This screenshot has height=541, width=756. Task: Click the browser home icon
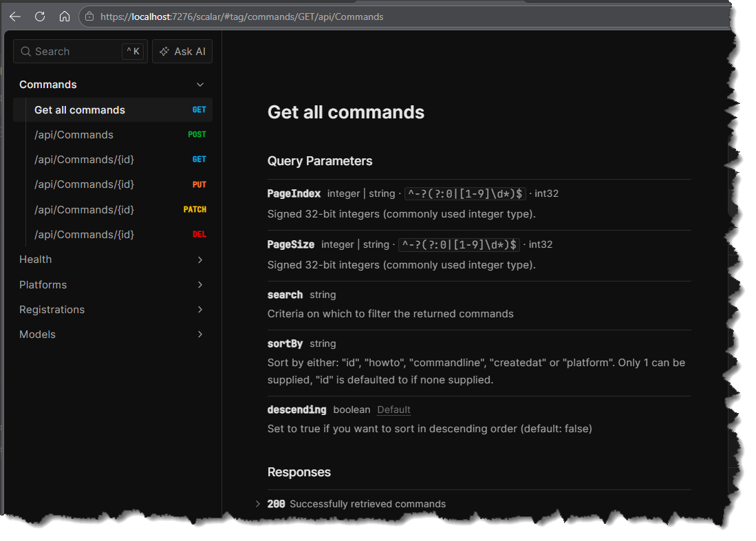point(64,16)
